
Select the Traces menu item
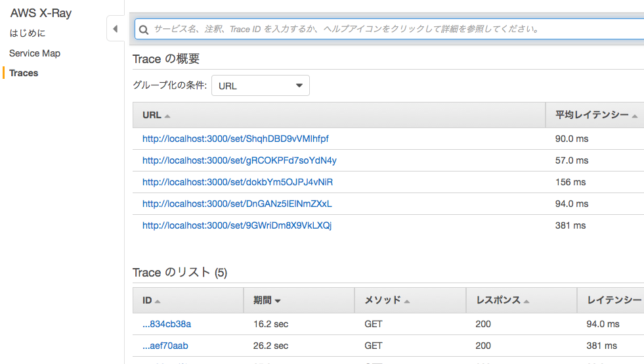(24, 73)
